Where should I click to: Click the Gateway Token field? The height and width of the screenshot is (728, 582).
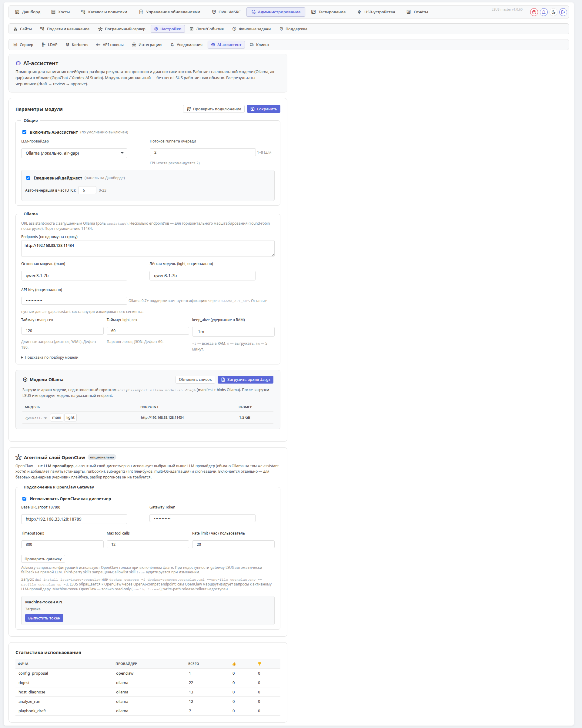[202, 518]
